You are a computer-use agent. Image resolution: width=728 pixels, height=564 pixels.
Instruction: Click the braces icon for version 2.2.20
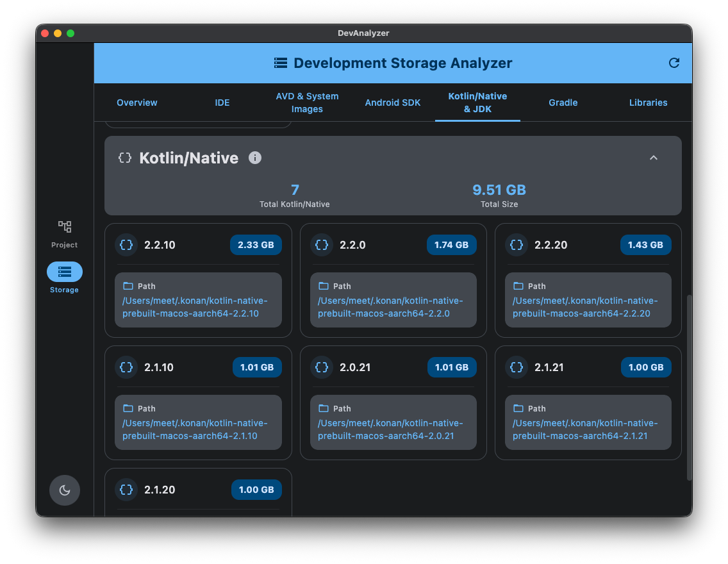517,245
